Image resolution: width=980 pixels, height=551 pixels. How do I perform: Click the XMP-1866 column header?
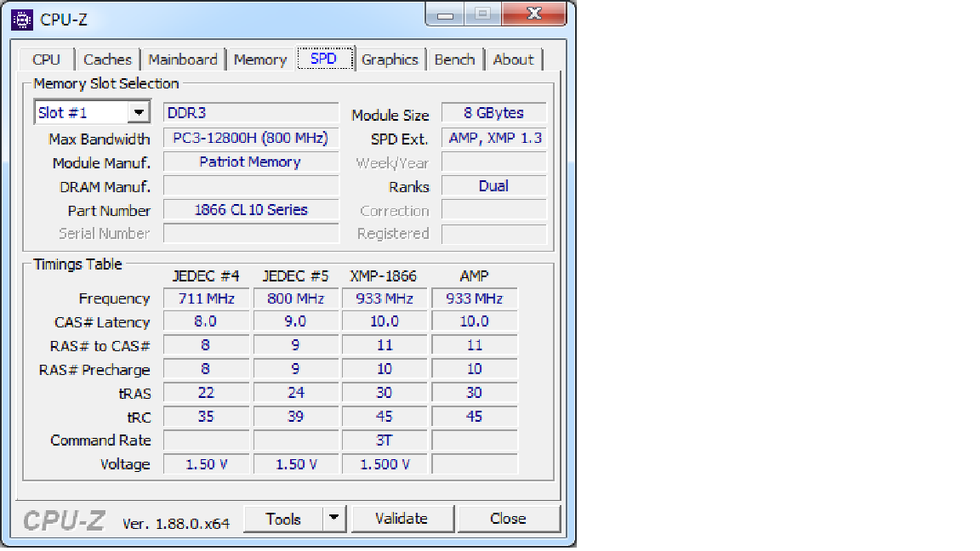384,276
